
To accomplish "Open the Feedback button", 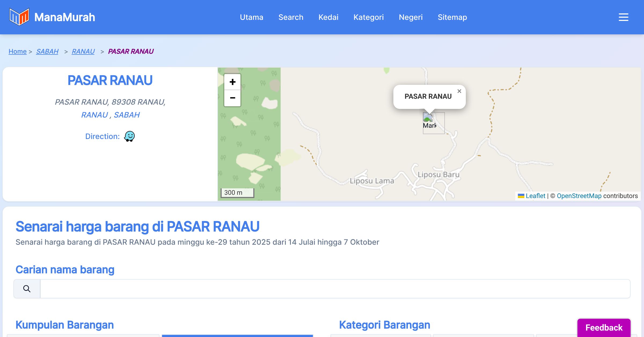I will (604, 327).
